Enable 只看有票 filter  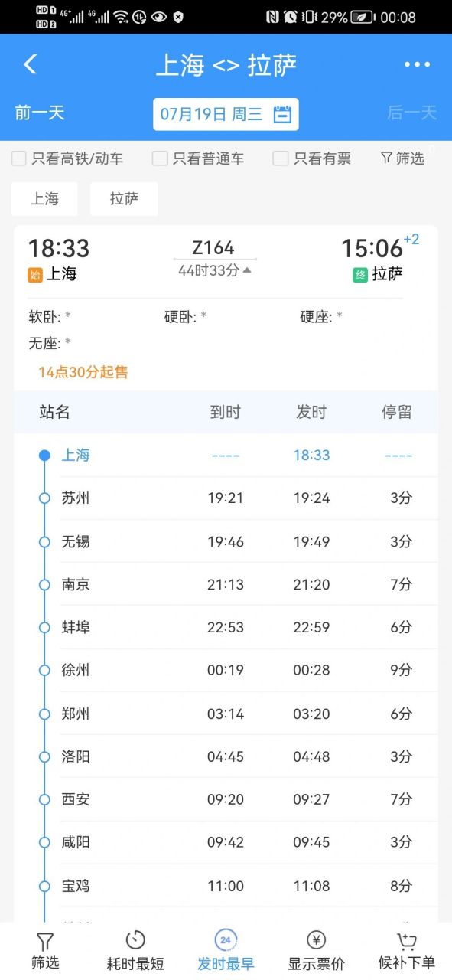pos(280,158)
